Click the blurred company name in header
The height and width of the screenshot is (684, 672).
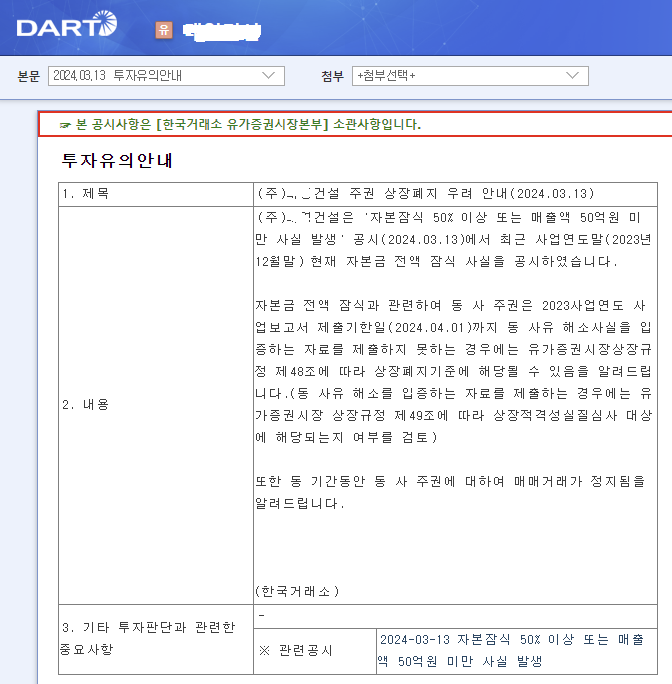(x=221, y=31)
